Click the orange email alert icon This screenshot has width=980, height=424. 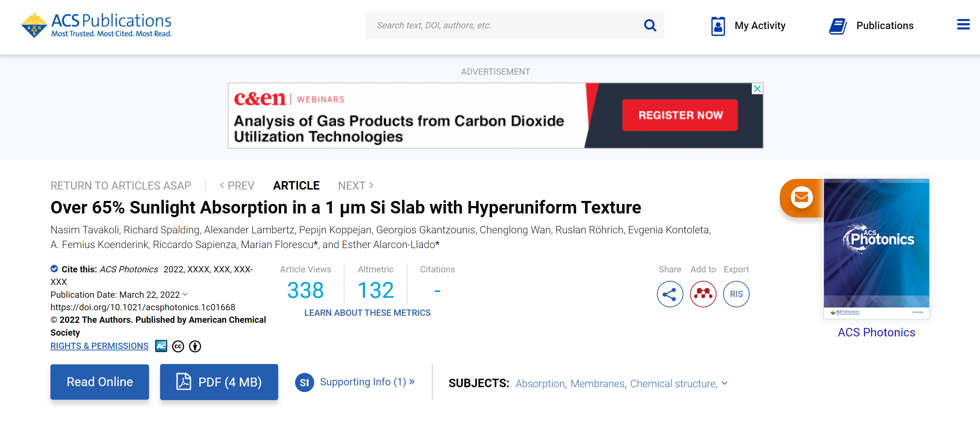pyautogui.click(x=801, y=198)
